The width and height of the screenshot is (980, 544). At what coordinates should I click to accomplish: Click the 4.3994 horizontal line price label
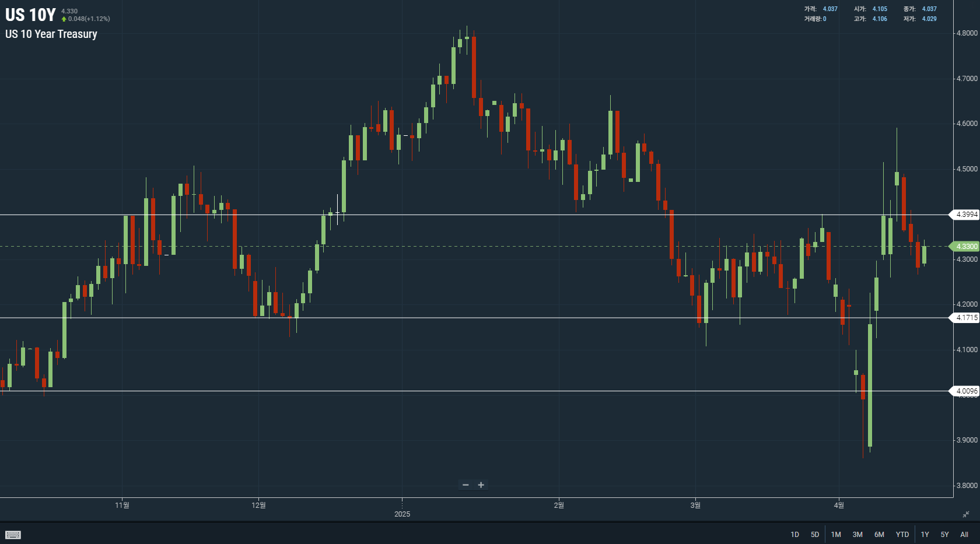(x=965, y=215)
